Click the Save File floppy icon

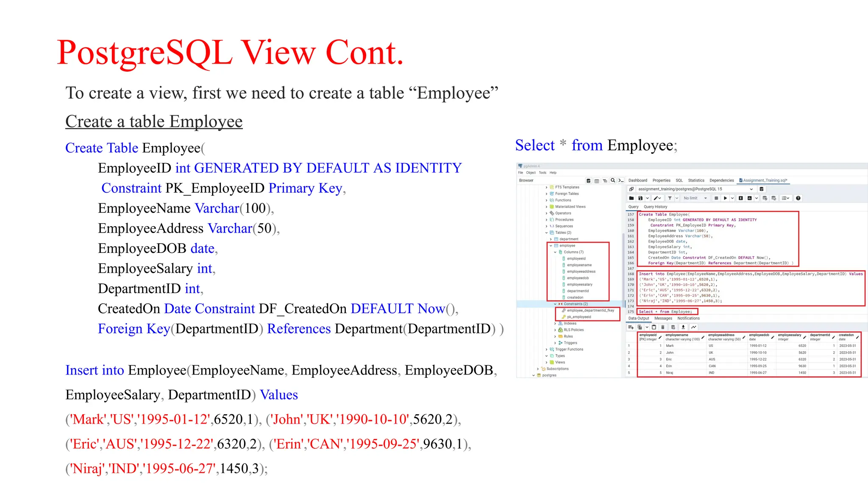point(640,198)
